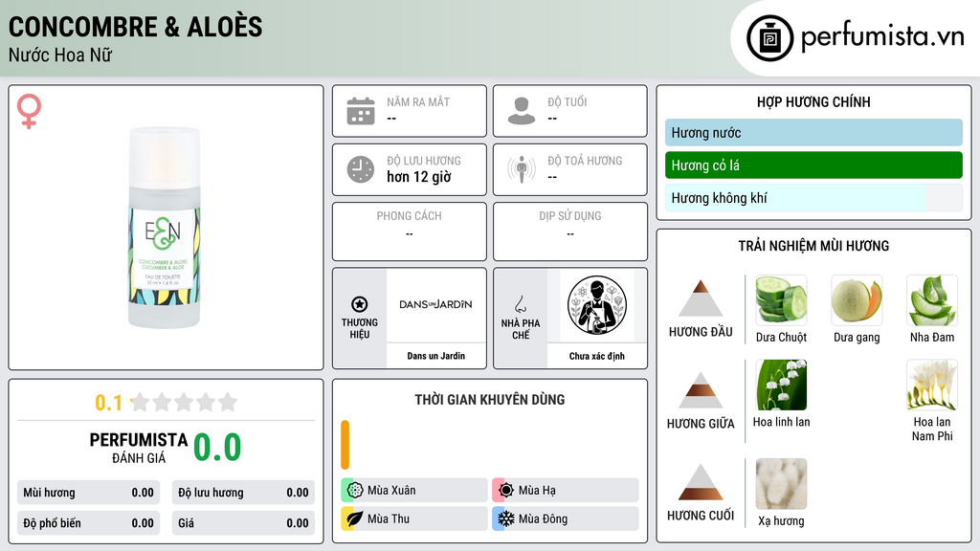Click the clock icon for Độ lưu hương
This screenshot has height=551, width=980.
(x=361, y=169)
